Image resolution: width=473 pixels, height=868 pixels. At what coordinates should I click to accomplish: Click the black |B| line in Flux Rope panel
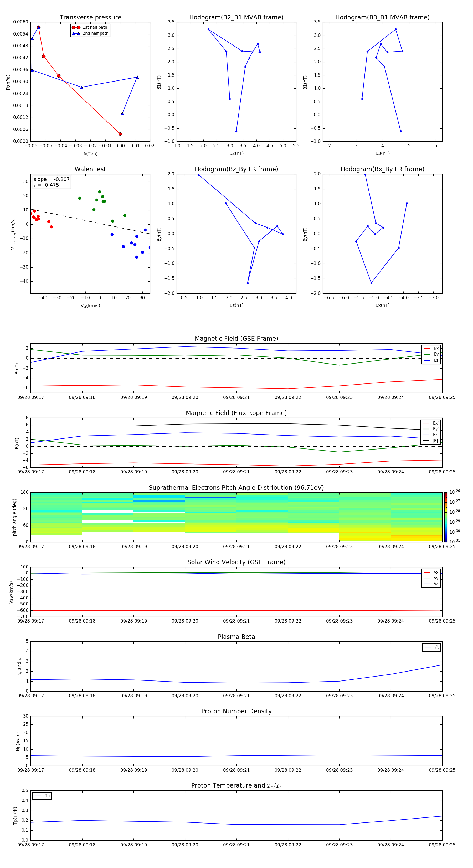tap(236, 424)
